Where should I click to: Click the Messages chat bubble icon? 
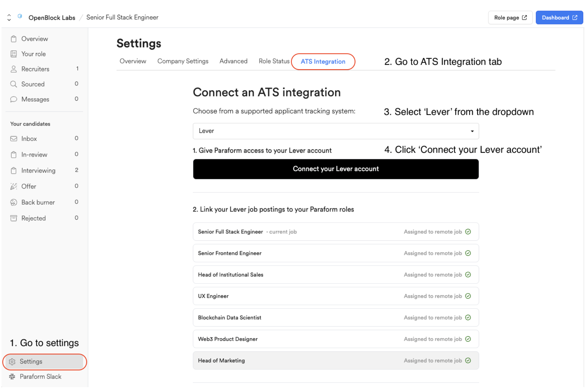click(14, 99)
